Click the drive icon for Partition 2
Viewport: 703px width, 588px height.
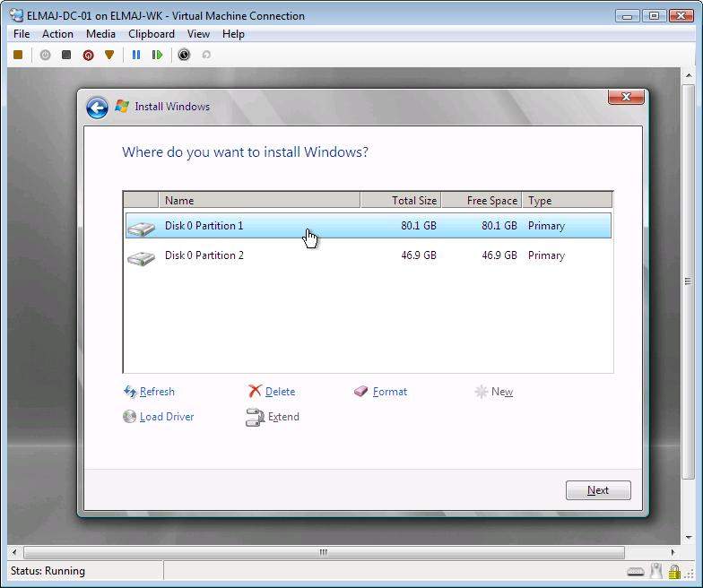(x=142, y=258)
